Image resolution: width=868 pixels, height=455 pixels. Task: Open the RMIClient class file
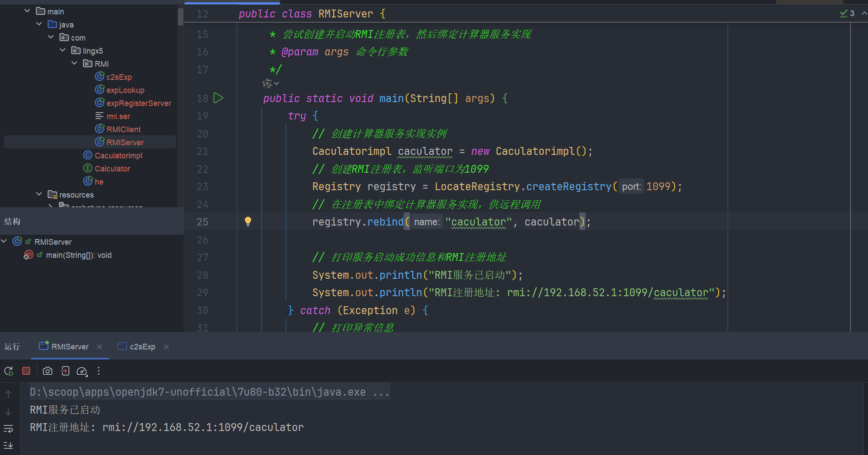[x=124, y=130]
